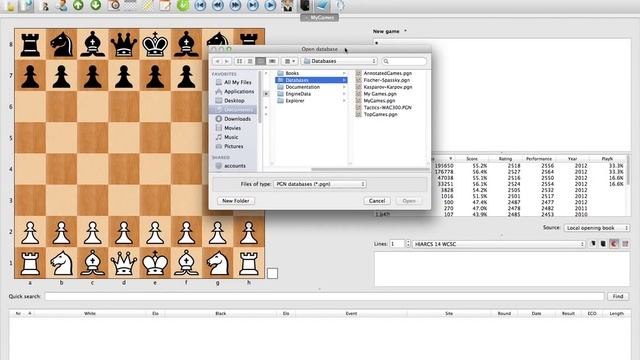This screenshot has width=640, height=360.
Task: Open the Files of type dropdown
Action: 320,184
